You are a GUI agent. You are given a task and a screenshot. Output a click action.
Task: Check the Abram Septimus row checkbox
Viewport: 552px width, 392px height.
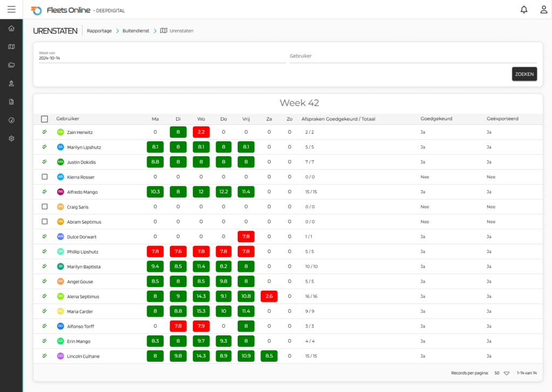tap(44, 221)
